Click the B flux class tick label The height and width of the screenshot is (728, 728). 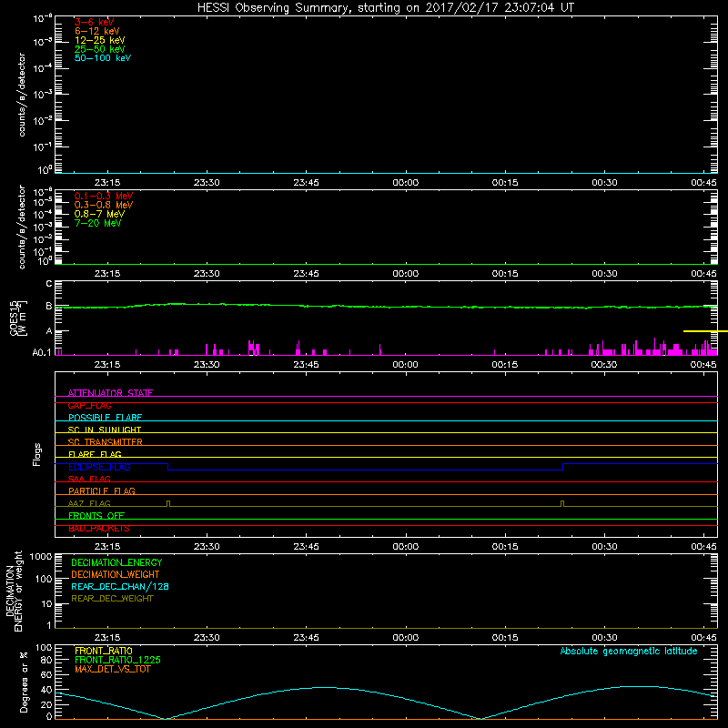49,306
